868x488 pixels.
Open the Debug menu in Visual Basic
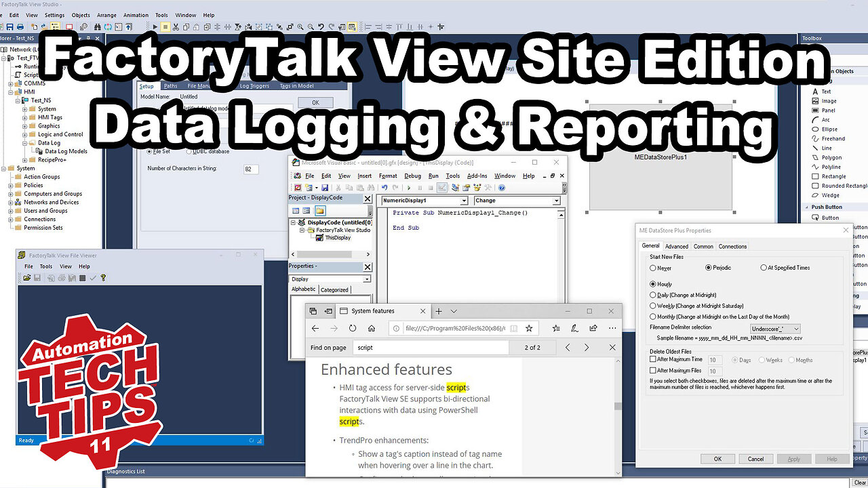(x=412, y=176)
